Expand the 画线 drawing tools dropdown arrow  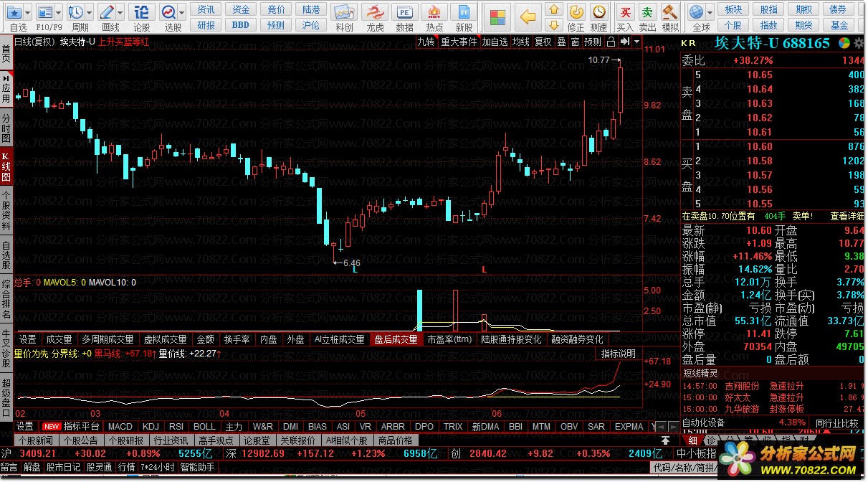(121, 11)
